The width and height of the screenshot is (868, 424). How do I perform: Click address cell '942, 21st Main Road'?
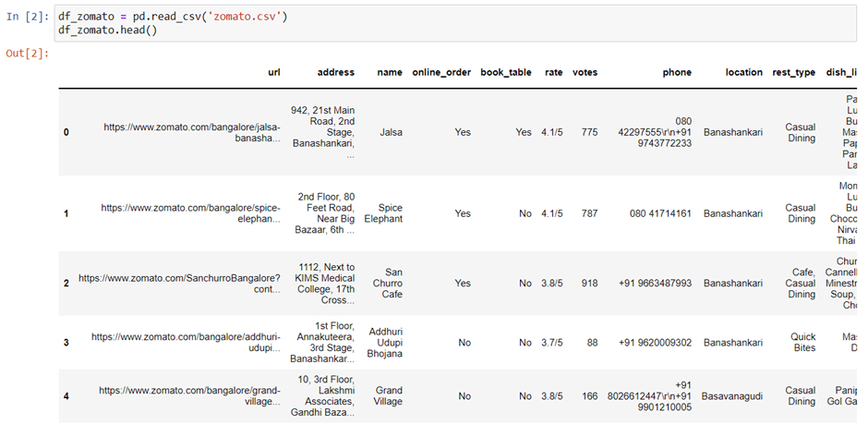click(x=323, y=132)
